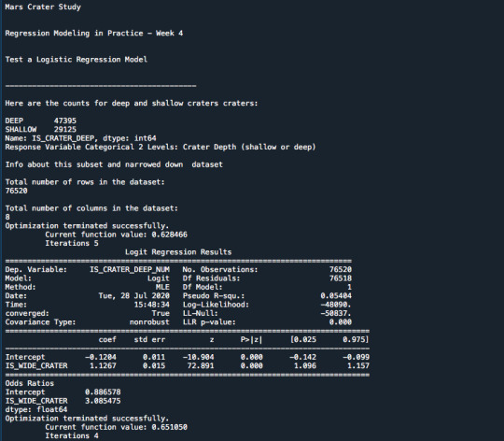
Task: Click 'Current function value: 0.651050'
Action: [116, 427]
